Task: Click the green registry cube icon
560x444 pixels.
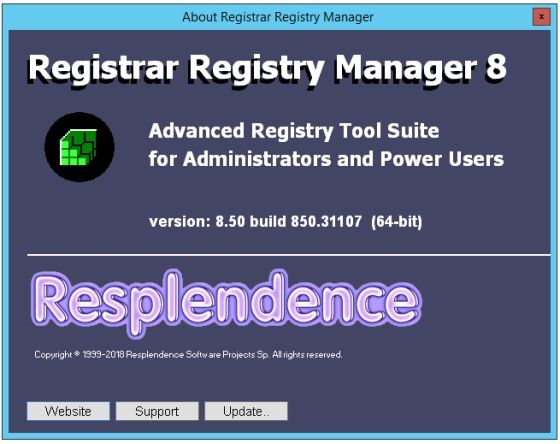Action: 79,147
